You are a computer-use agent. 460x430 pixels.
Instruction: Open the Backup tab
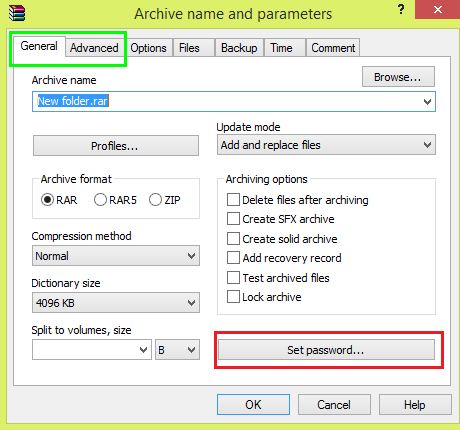point(239,48)
